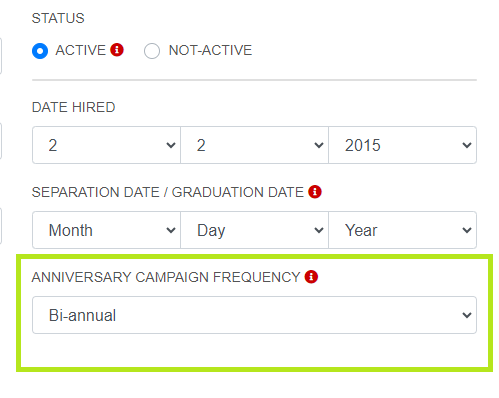Click the Anniversary Campaign Frequency info icon
The image size is (499, 398).
311,277
